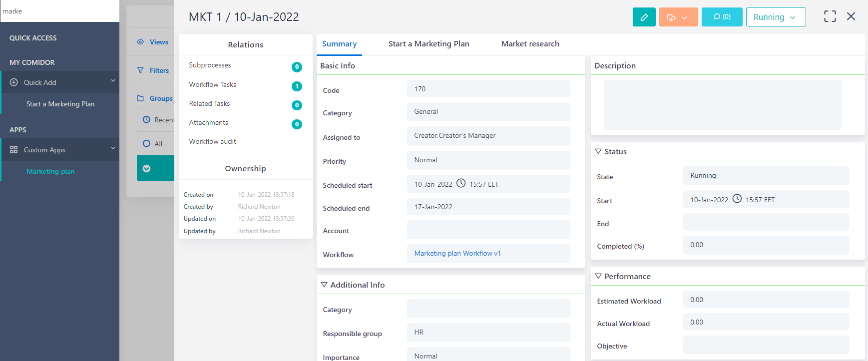Open the Workflow audit relation
Screen dimensions: 868x361
click(212, 142)
